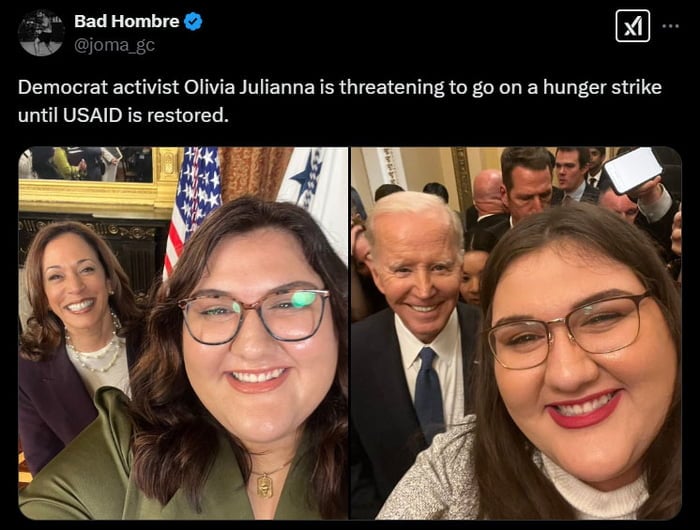Open the @joma_gc handle link

(x=114, y=45)
